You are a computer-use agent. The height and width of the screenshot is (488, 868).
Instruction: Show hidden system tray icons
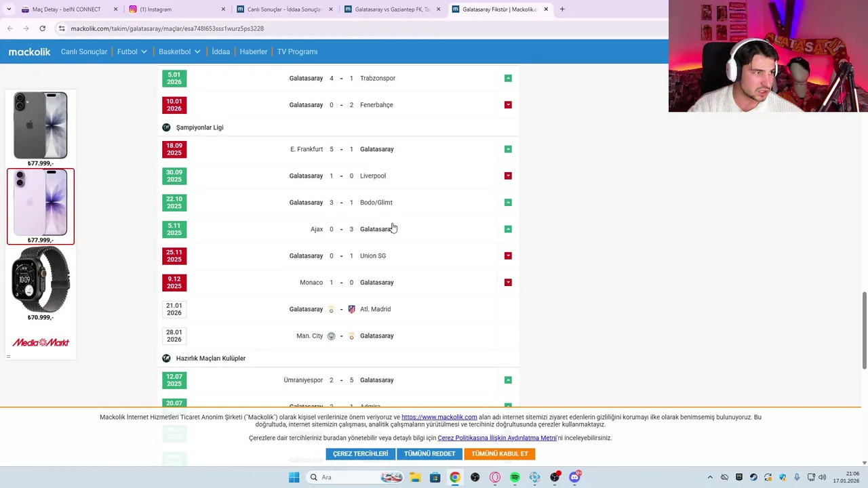pos(710,477)
